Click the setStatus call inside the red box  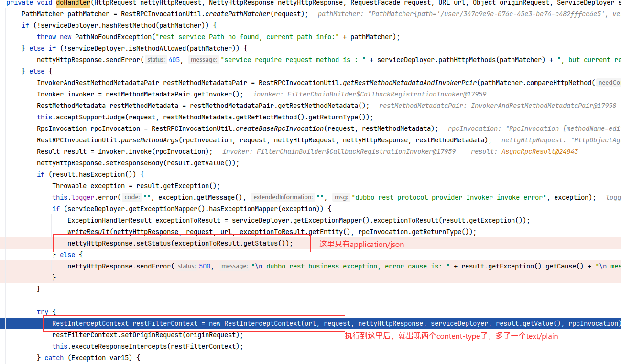[180, 243]
